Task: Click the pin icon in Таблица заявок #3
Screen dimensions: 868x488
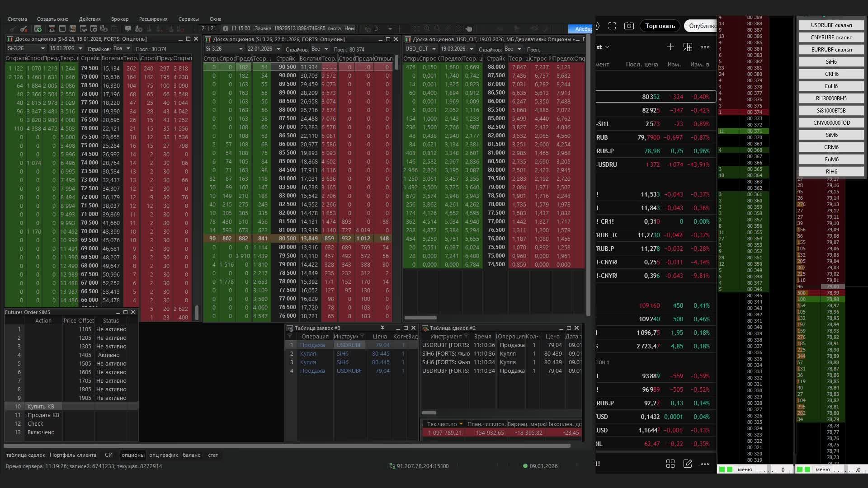Action: (382, 328)
